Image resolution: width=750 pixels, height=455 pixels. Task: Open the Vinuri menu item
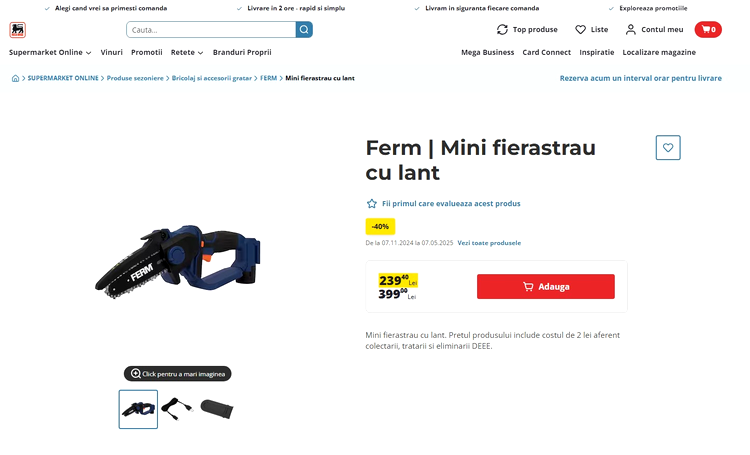(x=111, y=53)
